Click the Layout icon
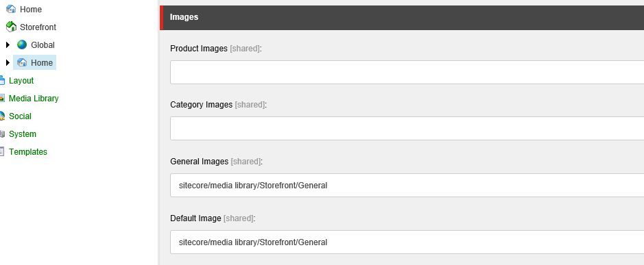This screenshot has width=644, height=265. (2, 80)
